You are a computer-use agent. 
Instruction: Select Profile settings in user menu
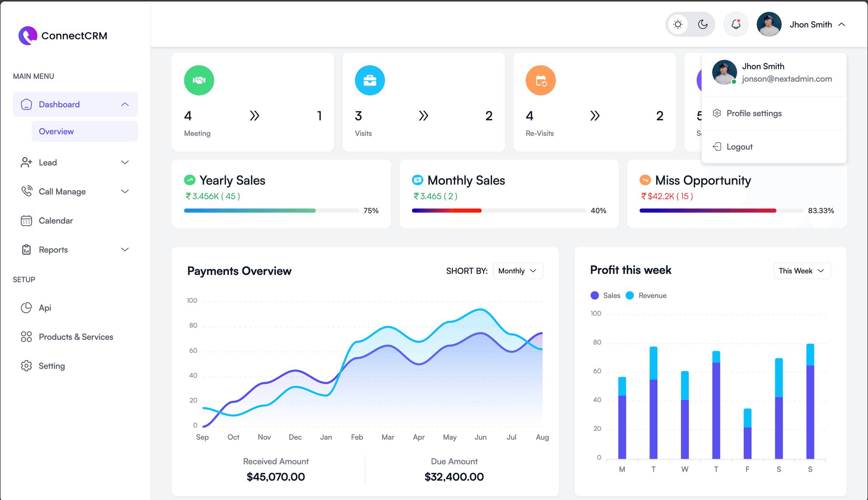click(x=754, y=113)
